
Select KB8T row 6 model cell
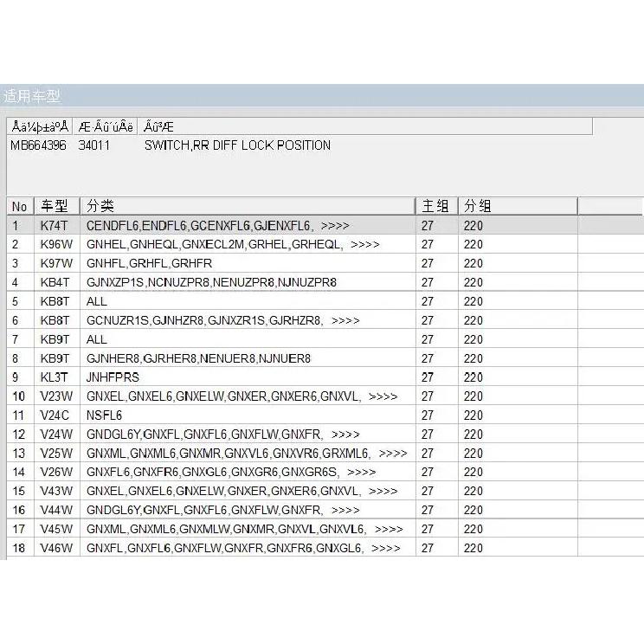coord(56,320)
